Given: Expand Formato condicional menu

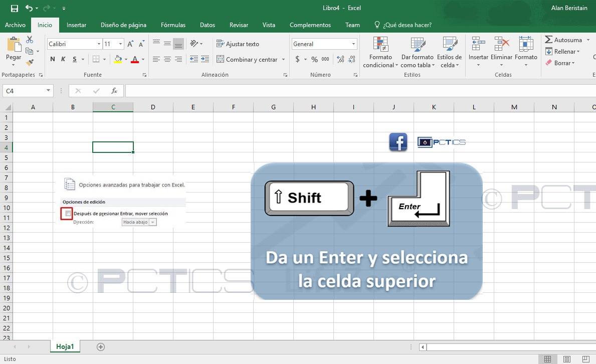Looking at the screenshot, I should (380, 52).
